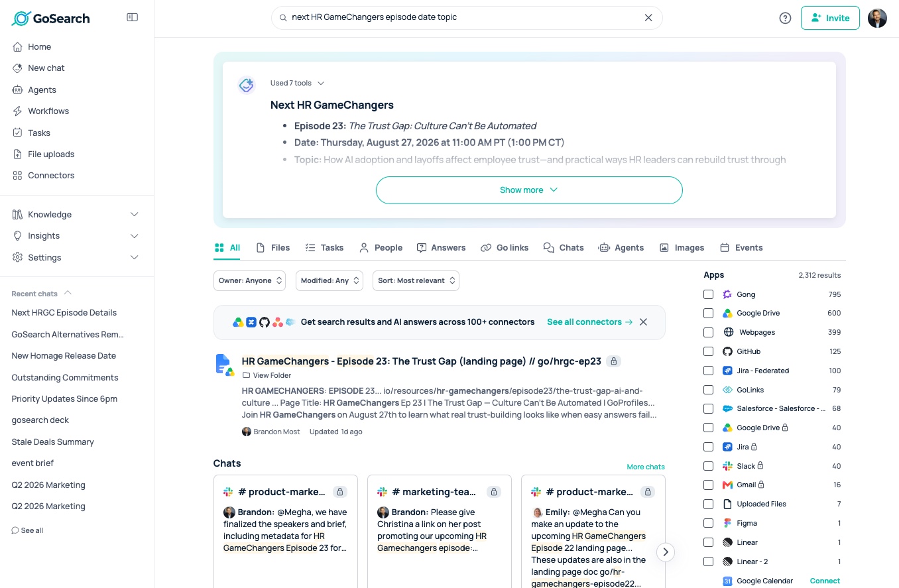Open the Owner: Anyone dropdown

[249, 281]
